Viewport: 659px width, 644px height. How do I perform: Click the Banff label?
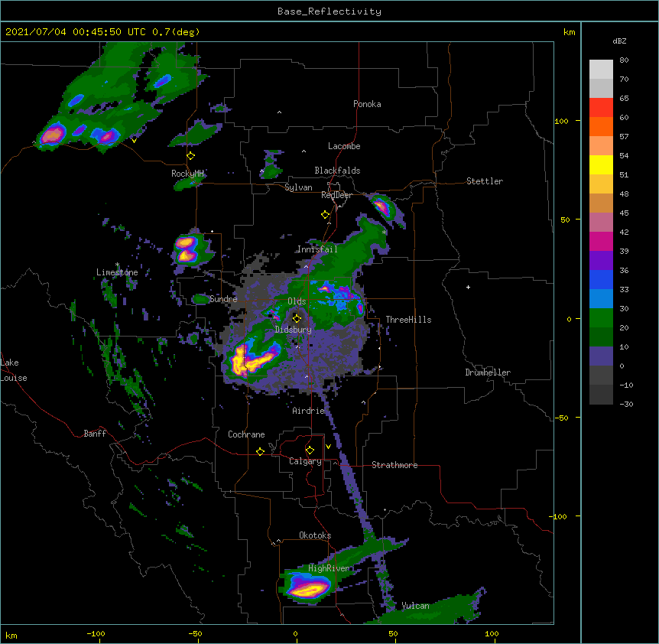[x=95, y=434]
